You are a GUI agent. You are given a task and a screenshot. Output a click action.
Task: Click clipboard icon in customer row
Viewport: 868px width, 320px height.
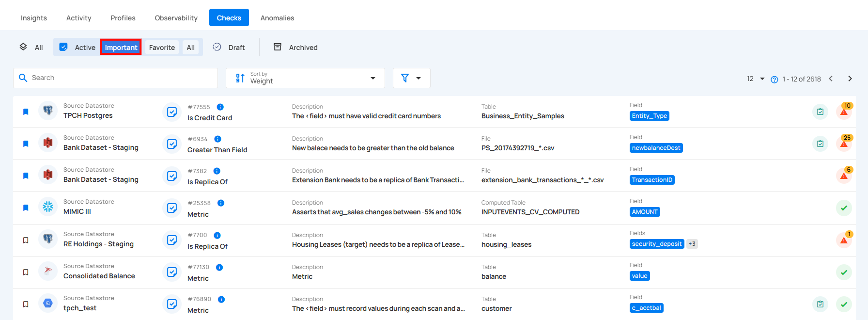pyautogui.click(x=820, y=304)
